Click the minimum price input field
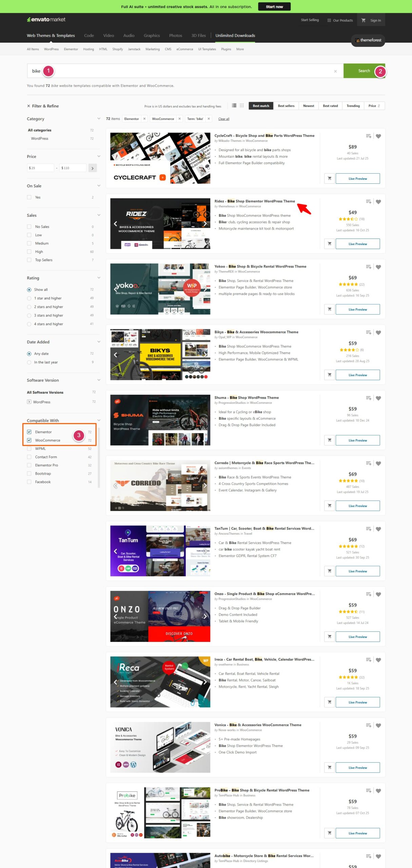The width and height of the screenshot is (412, 868). (x=41, y=168)
